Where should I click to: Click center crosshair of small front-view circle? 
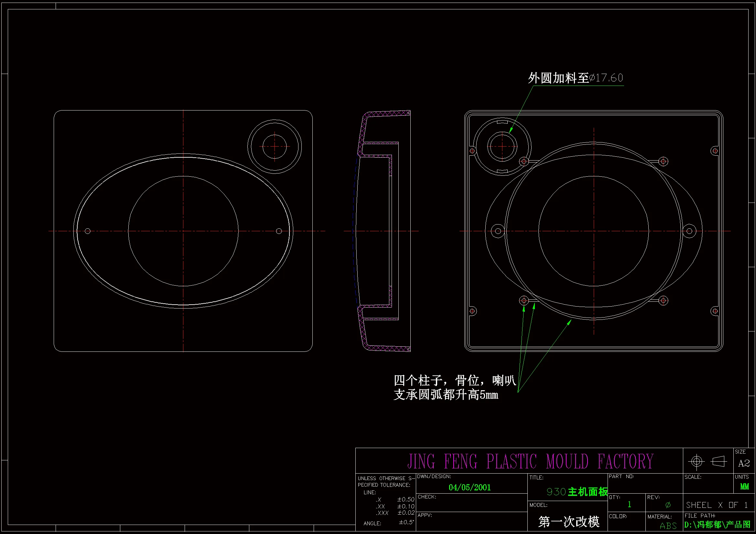click(275, 146)
